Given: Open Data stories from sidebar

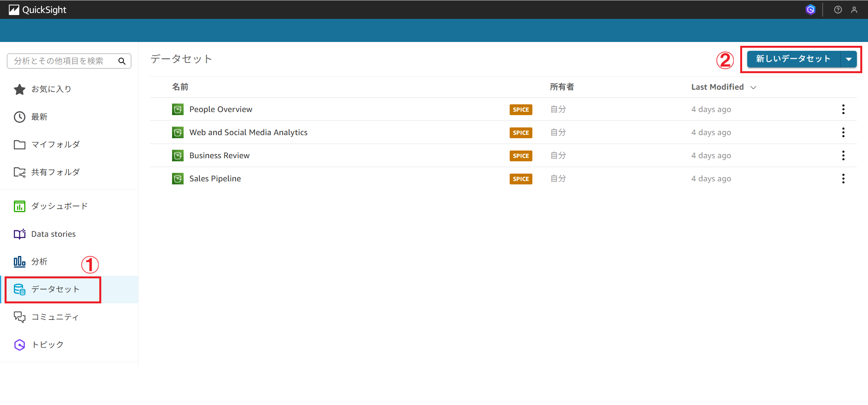Looking at the screenshot, I should [x=53, y=234].
